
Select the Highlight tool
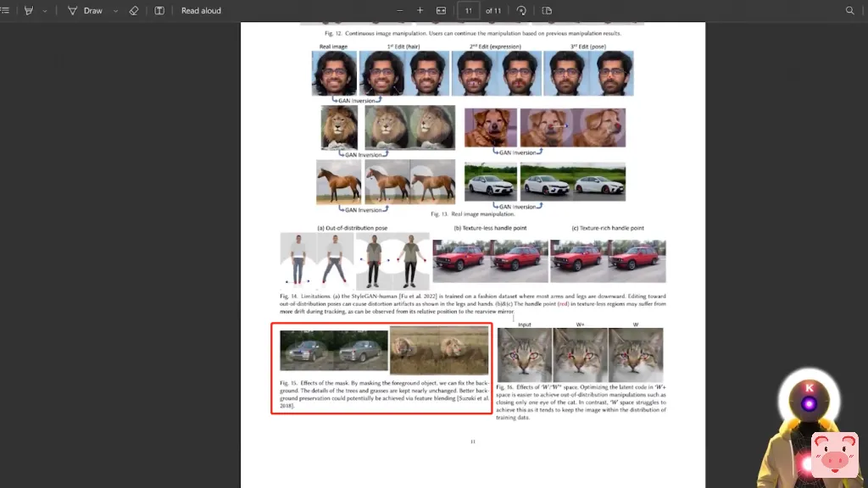click(x=28, y=10)
